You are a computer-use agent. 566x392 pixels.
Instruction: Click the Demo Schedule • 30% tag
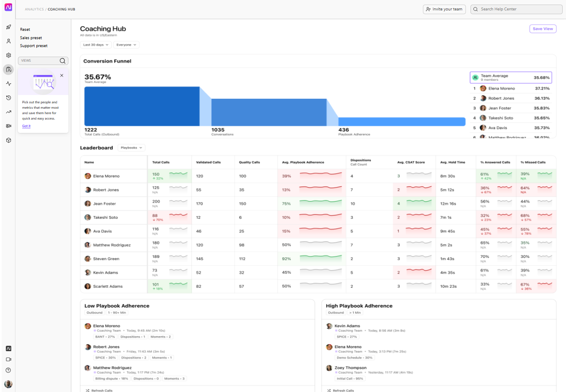point(355,358)
